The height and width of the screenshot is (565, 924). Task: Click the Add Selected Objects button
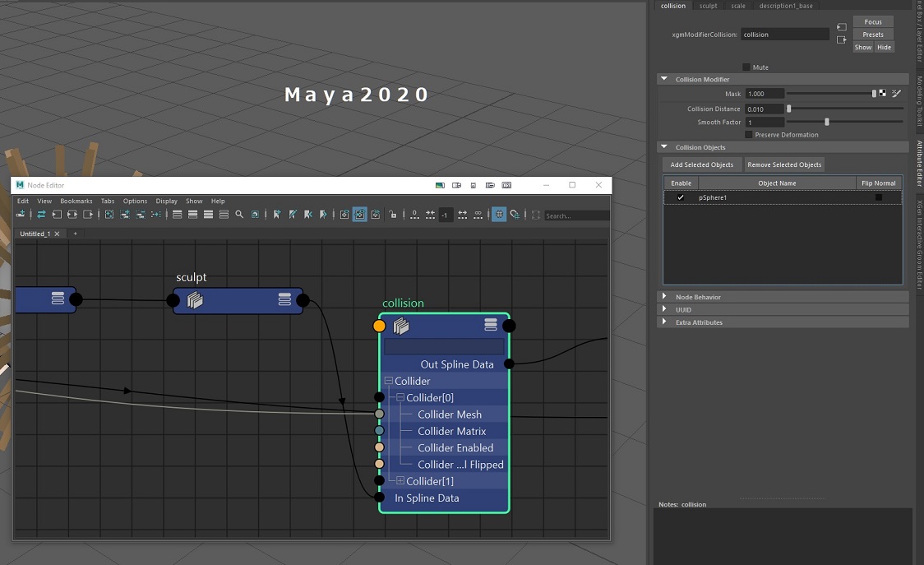coord(701,164)
